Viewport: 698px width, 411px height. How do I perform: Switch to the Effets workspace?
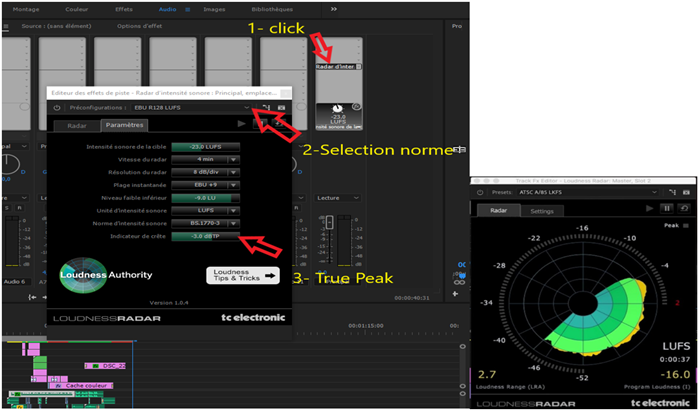(124, 9)
